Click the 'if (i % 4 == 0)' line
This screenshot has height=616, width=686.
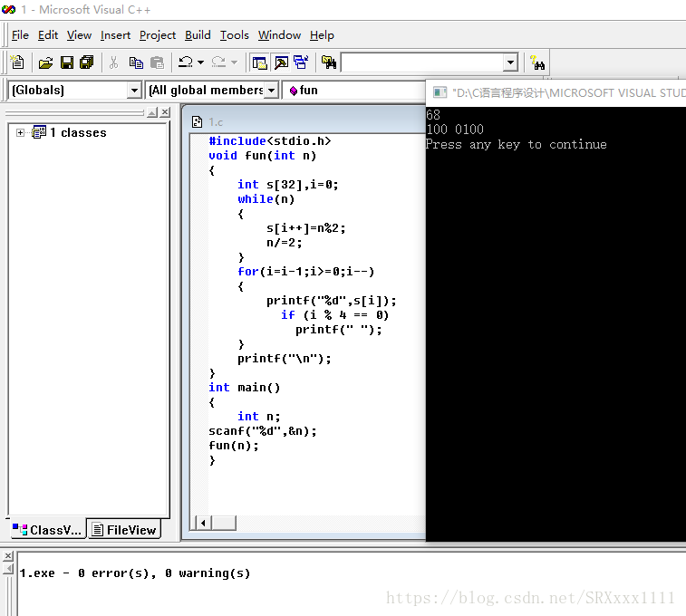pyautogui.click(x=334, y=314)
